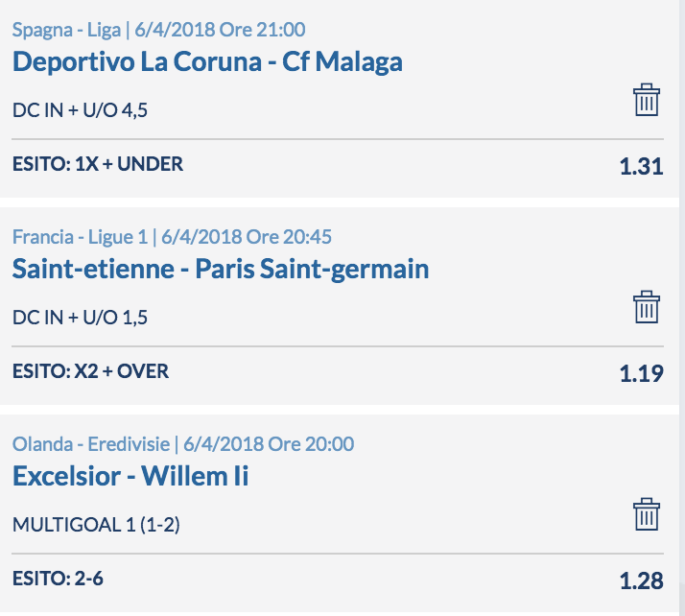Select the Excelsior - Willem Ii match title
The width and height of the screenshot is (685, 616).
[130, 476]
